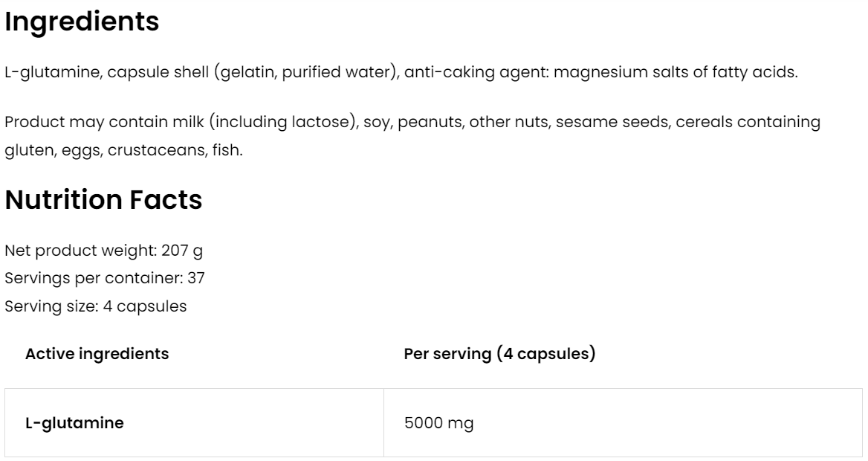Click the Per serving column header

coord(499,354)
